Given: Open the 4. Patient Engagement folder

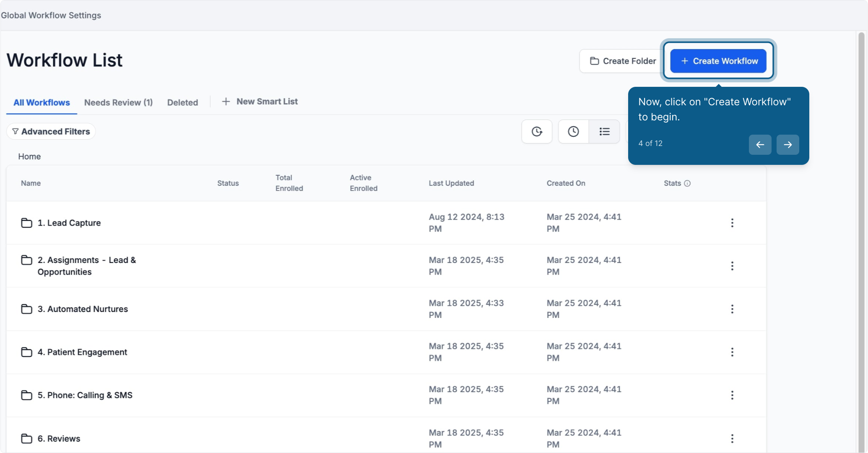Looking at the screenshot, I should 82,352.
